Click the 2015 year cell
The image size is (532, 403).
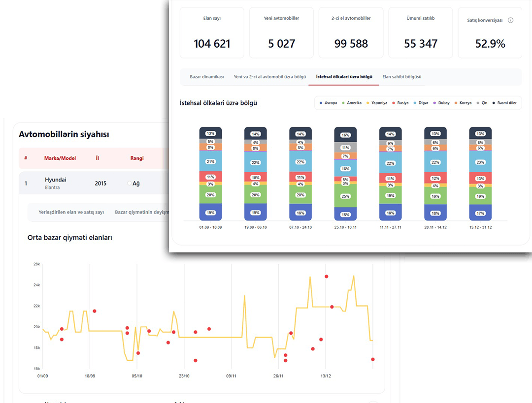pyautogui.click(x=100, y=184)
